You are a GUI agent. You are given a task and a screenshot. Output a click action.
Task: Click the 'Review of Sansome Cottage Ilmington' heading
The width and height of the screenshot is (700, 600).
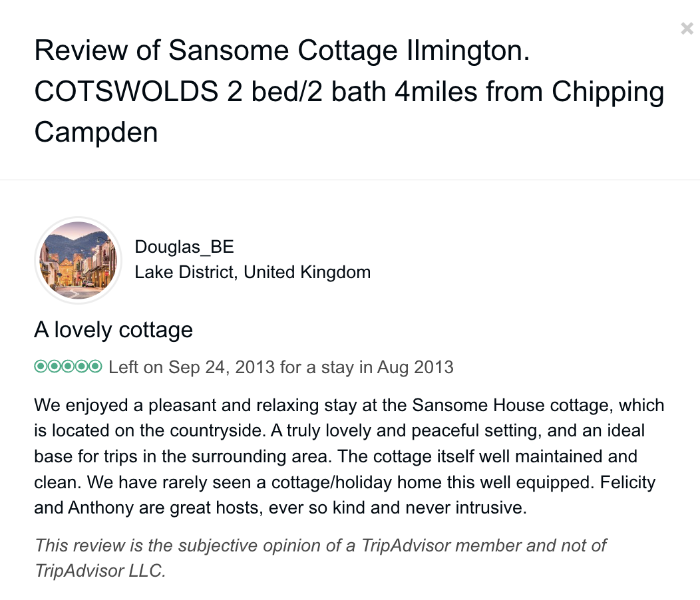pos(282,51)
